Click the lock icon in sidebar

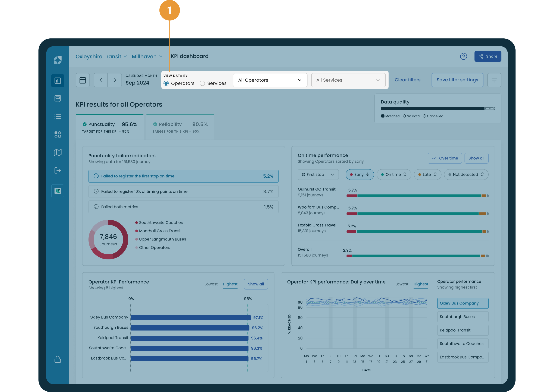[58, 359]
